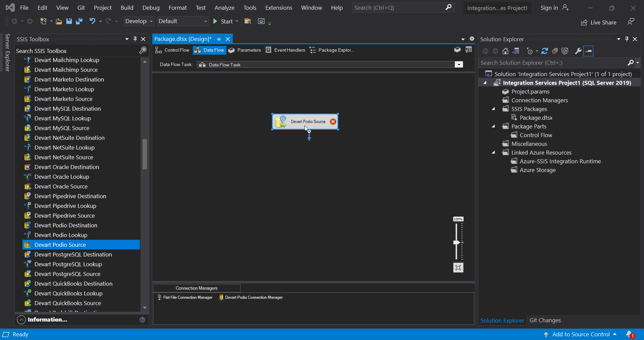Viewport: 644px width, 340px height.
Task: Click the zoom fit-to-view icon
Action: [x=458, y=268]
